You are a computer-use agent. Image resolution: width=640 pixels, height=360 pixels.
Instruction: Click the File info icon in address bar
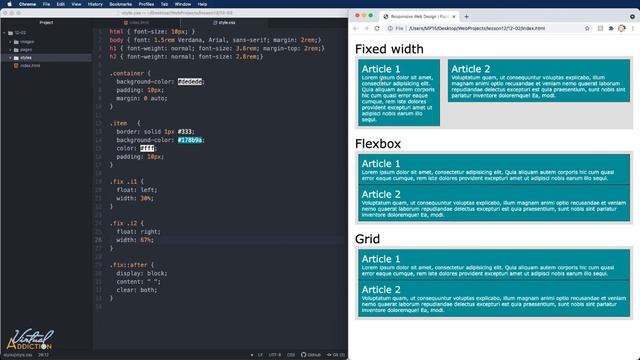(x=391, y=29)
